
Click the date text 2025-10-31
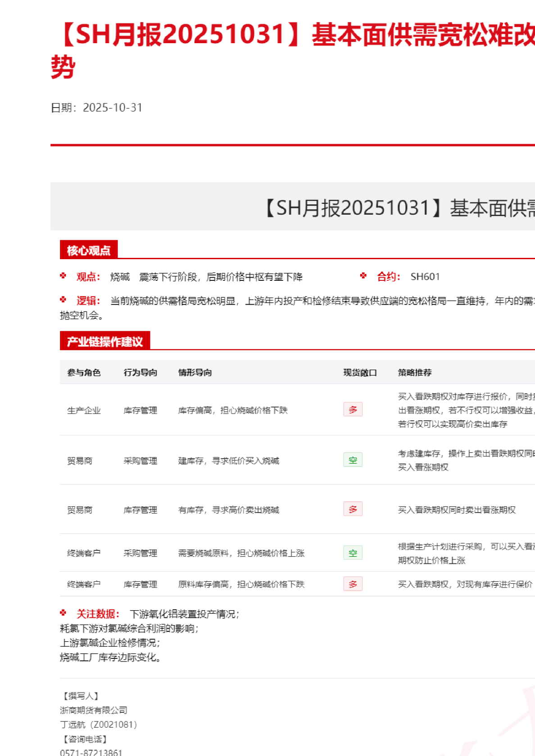(113, 108)
